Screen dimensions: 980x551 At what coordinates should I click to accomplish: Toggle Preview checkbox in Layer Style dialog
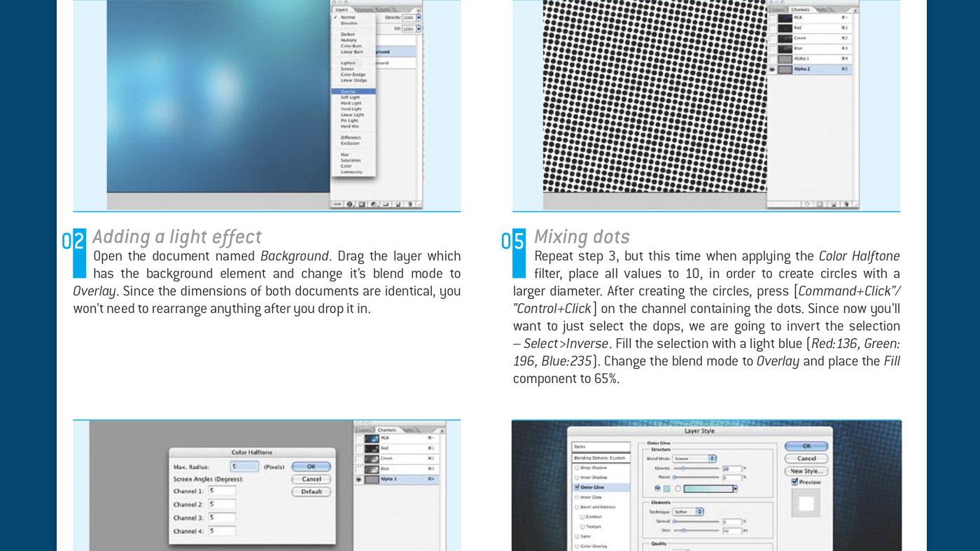794,481
